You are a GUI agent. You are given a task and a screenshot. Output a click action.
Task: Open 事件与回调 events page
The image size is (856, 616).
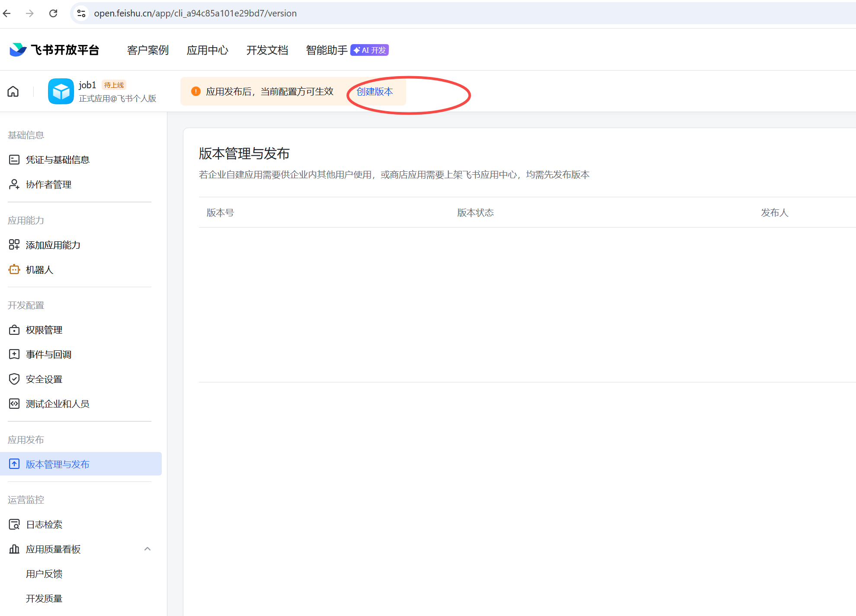[x=48, y=355]
